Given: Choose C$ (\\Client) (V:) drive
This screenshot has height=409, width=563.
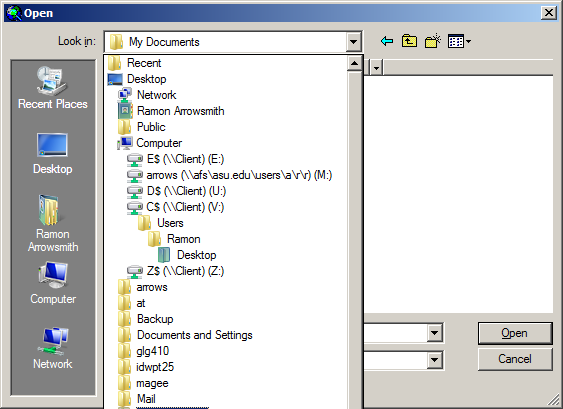Looking at the screenshot, I should (x=175, y=207).
